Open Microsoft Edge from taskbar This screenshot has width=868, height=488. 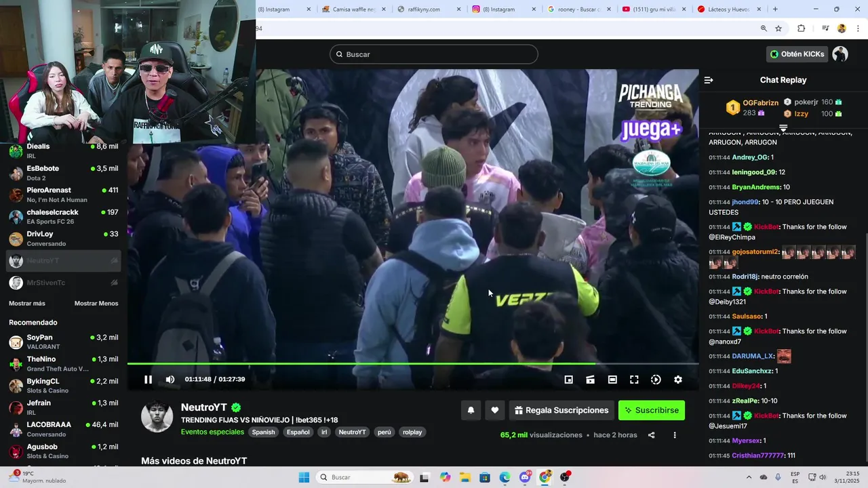505,477
